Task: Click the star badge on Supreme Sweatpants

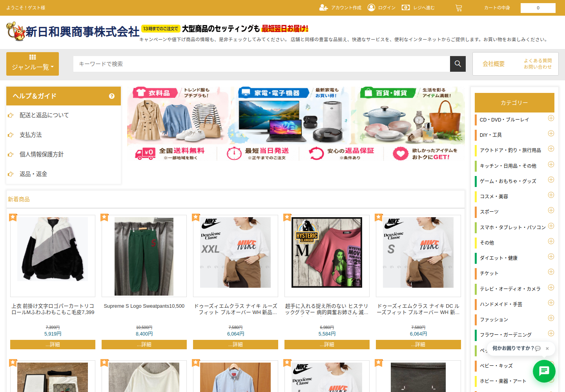Action: (x=104, y=217)
